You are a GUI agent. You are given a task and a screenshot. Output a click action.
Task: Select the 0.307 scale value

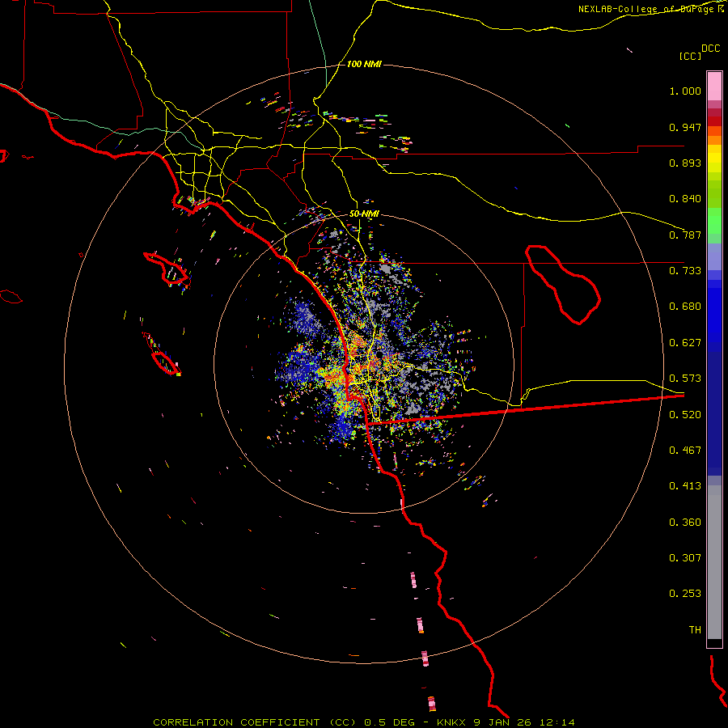point(685,558)
